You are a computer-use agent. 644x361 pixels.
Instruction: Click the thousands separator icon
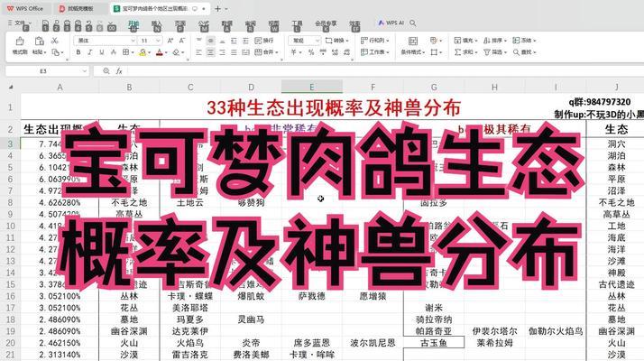click(x=323, y=52)
